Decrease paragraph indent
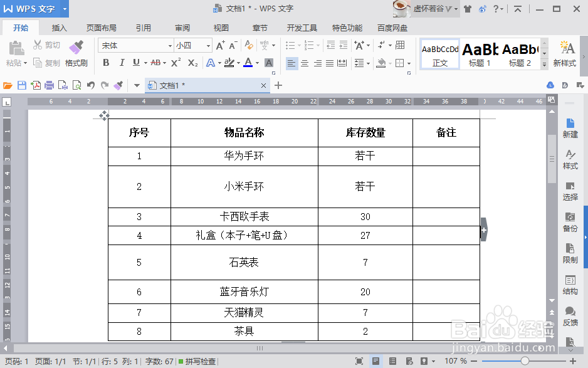This screenshot has height=368, width=588. pyautogui.click(x=331, y=45)
